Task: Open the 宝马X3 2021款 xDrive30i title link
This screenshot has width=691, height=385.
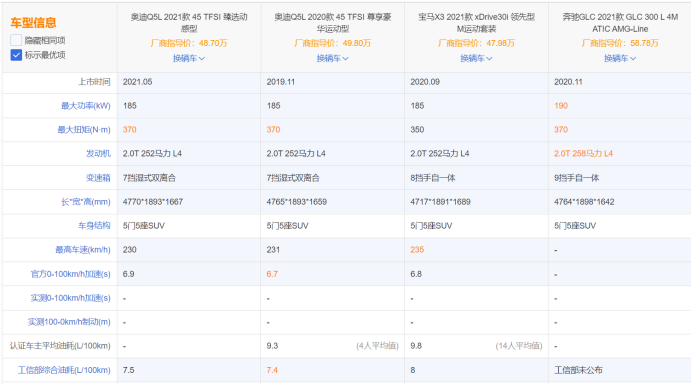Action: click(476, 23)
